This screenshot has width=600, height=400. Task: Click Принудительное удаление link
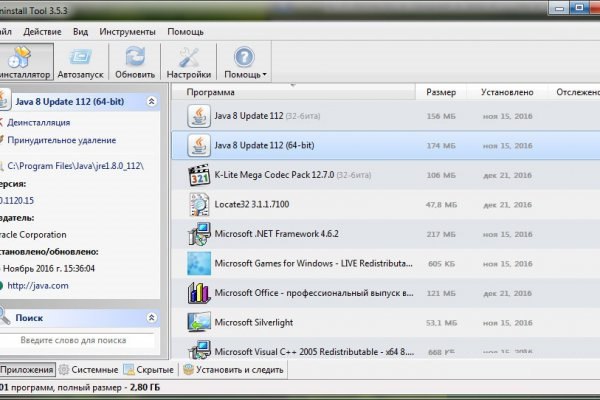[x=61, y=140]
